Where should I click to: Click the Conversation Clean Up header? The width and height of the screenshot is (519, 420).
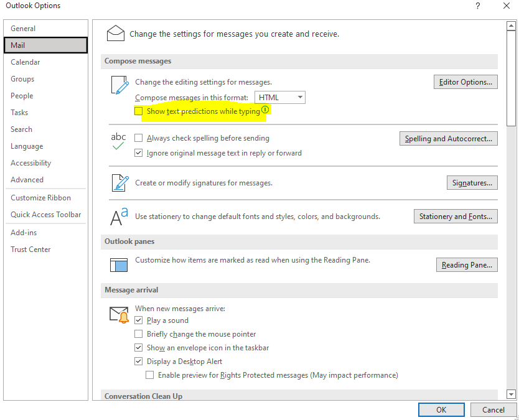click(x=299, y=395)
